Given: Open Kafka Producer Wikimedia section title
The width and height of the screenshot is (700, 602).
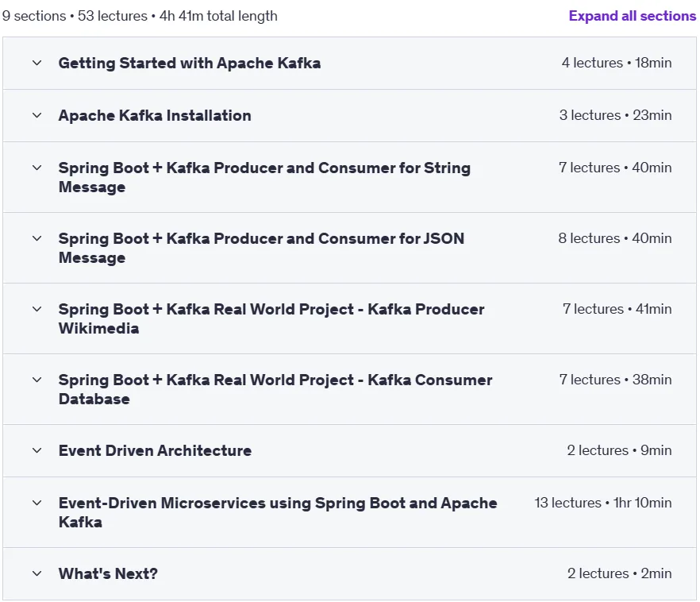Looking at the screenshot, I should point(271,318).
